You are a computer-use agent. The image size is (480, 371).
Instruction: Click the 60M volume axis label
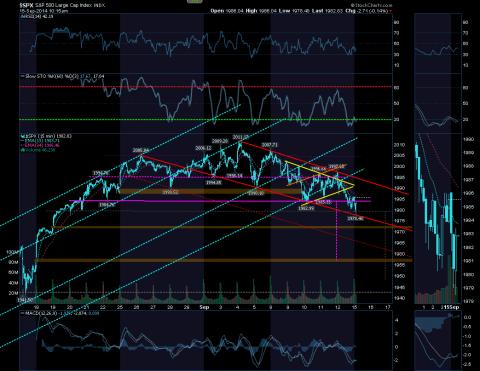tap(13, 272)
